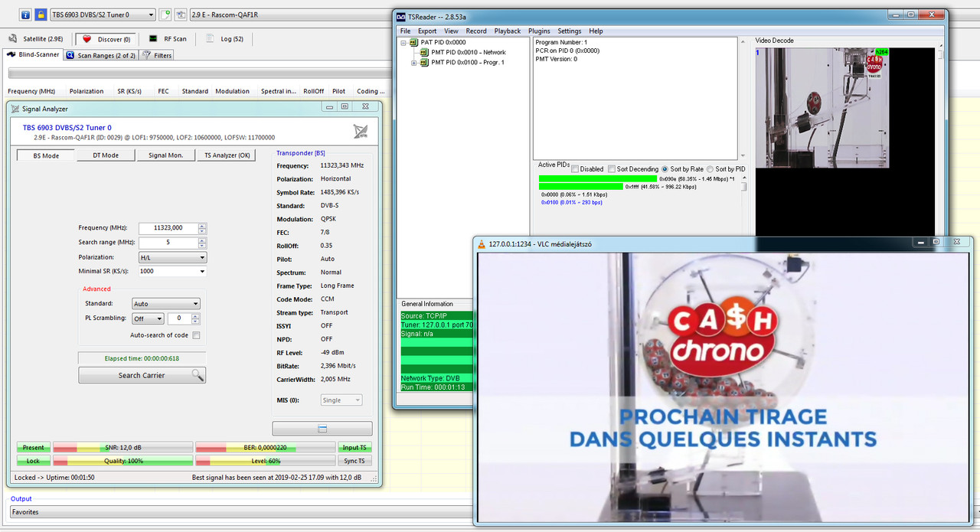Tick the Disabled checkbox in Active PIDs
This screenshot has height=532, width=980.
click(x=576, y=168)
